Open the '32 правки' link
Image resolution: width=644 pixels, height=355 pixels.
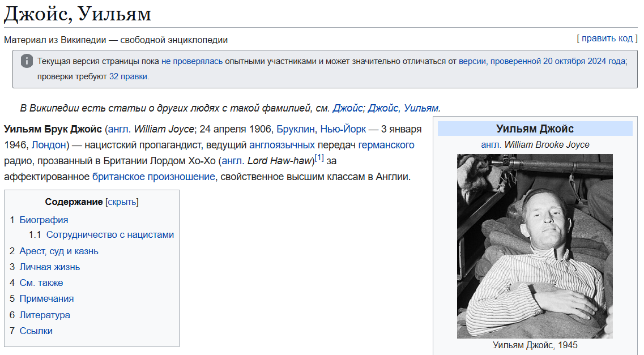click(128, 76)
